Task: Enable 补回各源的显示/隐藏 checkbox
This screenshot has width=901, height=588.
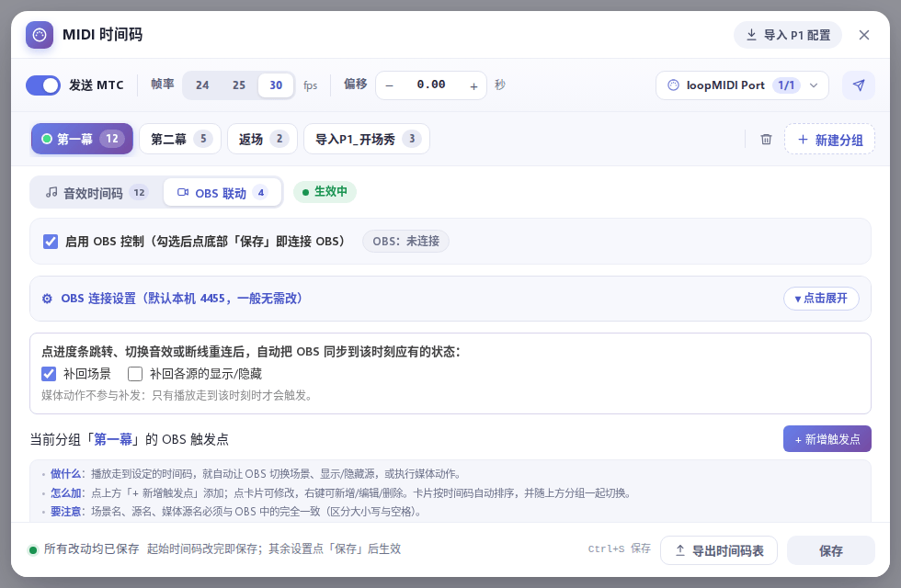Action: point(135,375)
